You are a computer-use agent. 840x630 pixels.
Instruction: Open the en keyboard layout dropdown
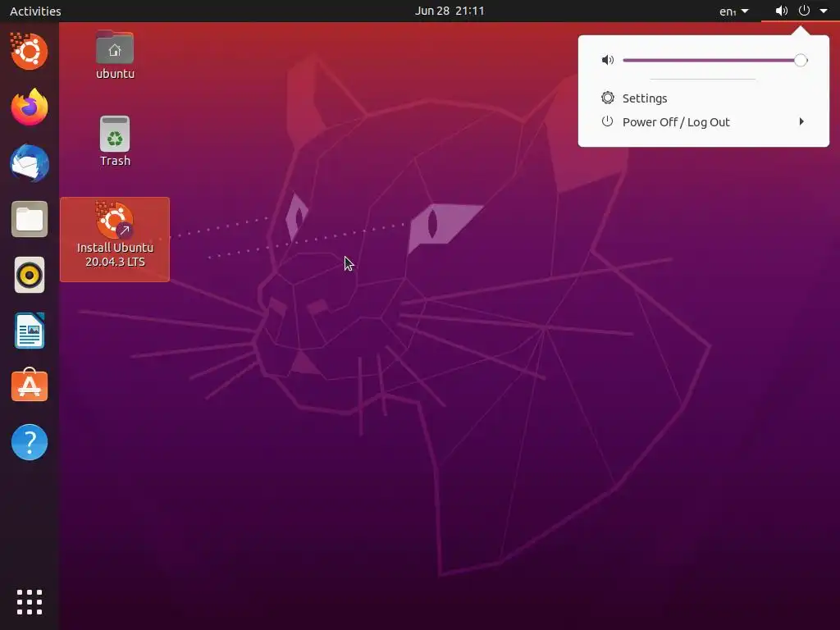tap(733, 11)
